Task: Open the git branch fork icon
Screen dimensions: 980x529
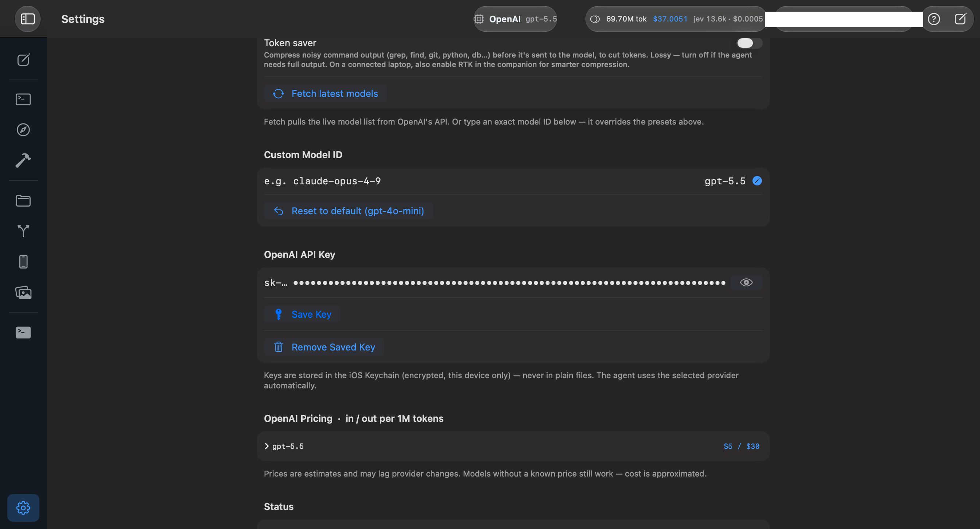Action: (x=23, y=231)
